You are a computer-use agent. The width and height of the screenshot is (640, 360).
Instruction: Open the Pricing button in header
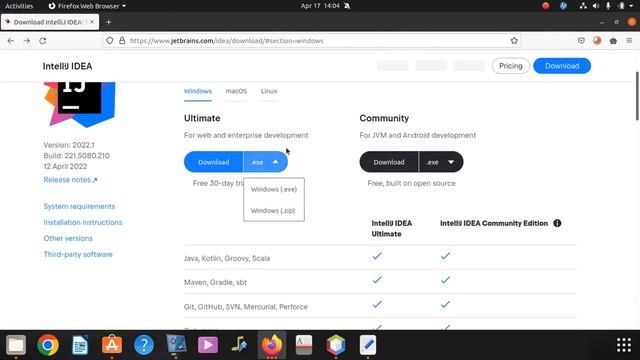point(511,66)
